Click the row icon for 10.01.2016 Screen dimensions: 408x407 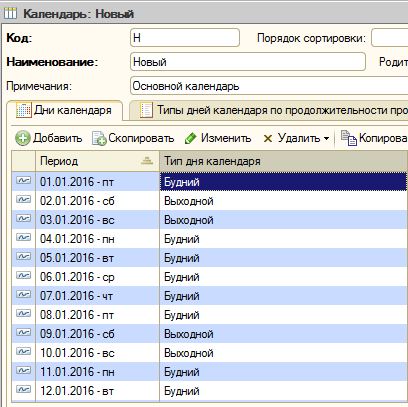[x=23, y=351]
